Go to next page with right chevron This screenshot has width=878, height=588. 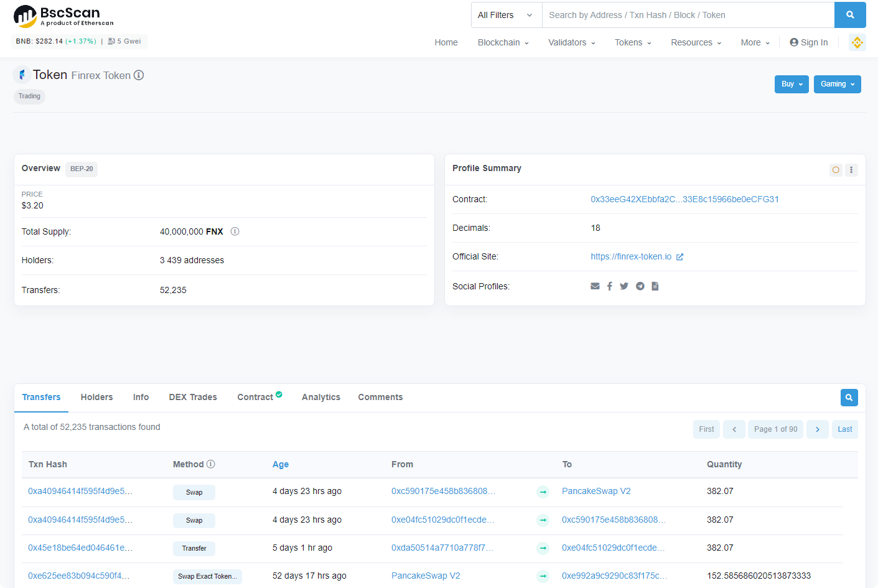tap(818, 429)
